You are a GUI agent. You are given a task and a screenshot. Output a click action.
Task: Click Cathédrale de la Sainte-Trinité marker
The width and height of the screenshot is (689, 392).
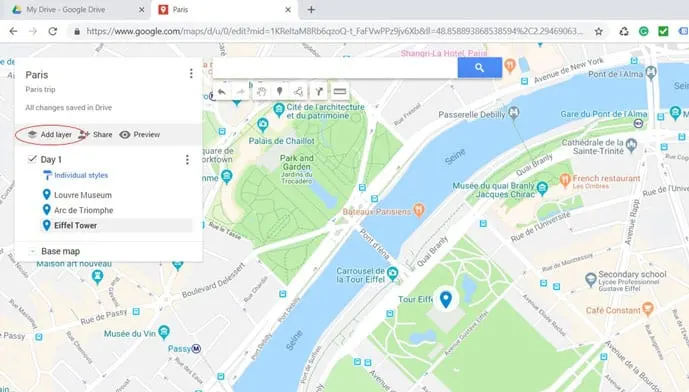[x=631, y=145]
